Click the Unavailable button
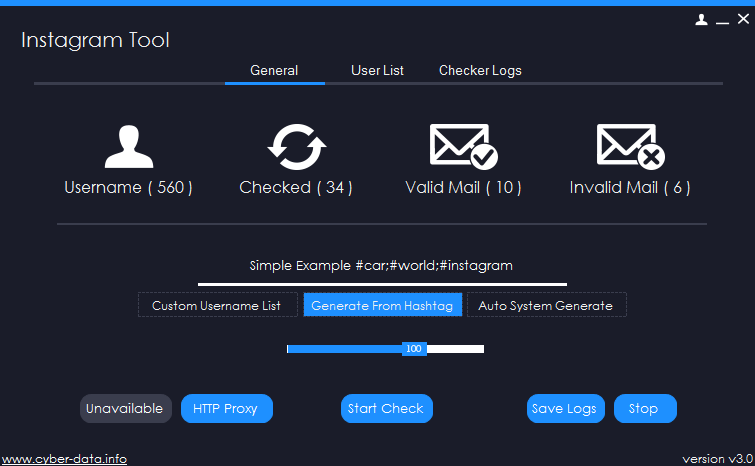755x466 pixels. 125,408
